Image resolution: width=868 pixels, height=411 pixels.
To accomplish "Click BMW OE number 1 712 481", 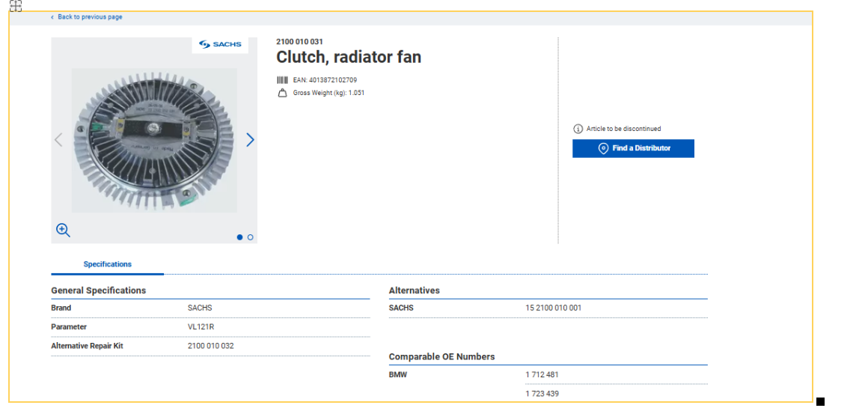I will pyautogui.click(x=542, y=375).
